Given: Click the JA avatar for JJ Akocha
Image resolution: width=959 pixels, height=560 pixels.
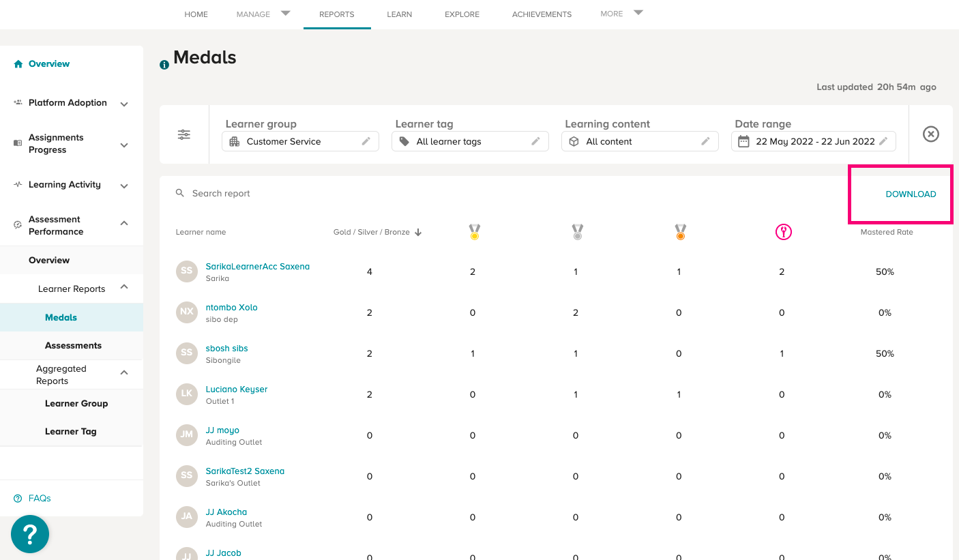Looking at the screenshot, I should pyautogui.click(x=187, y=517).
